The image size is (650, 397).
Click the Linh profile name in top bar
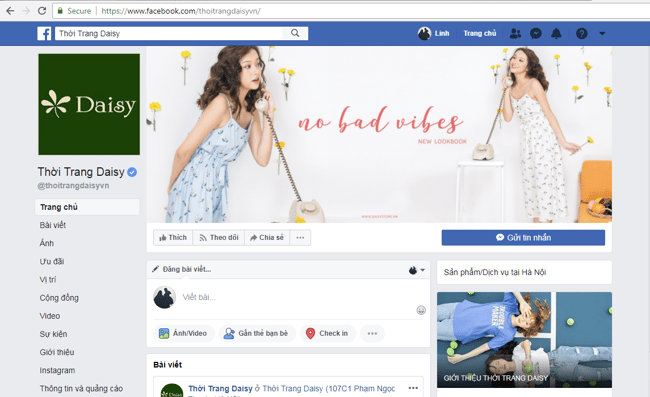click(x=442, y=33)
